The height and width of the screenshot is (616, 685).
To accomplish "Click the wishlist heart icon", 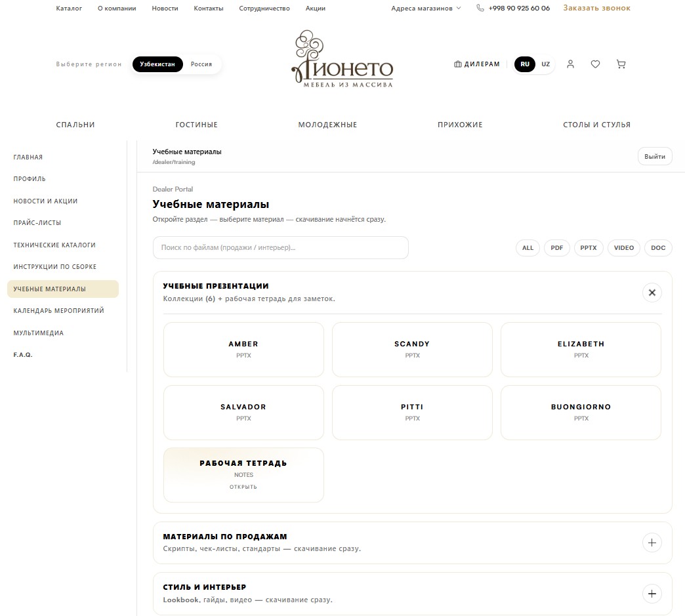I will [x=595, y=64].
